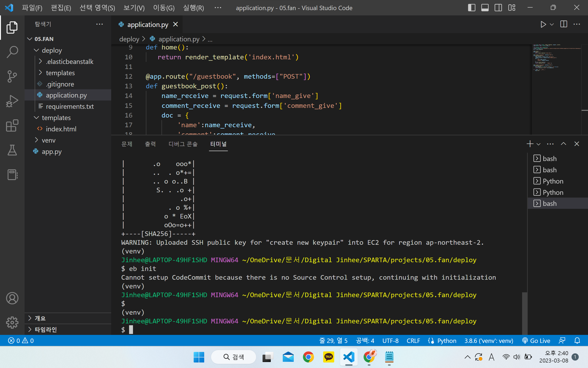Open the Explorer view in activity bar

click(x=12, y=27)
